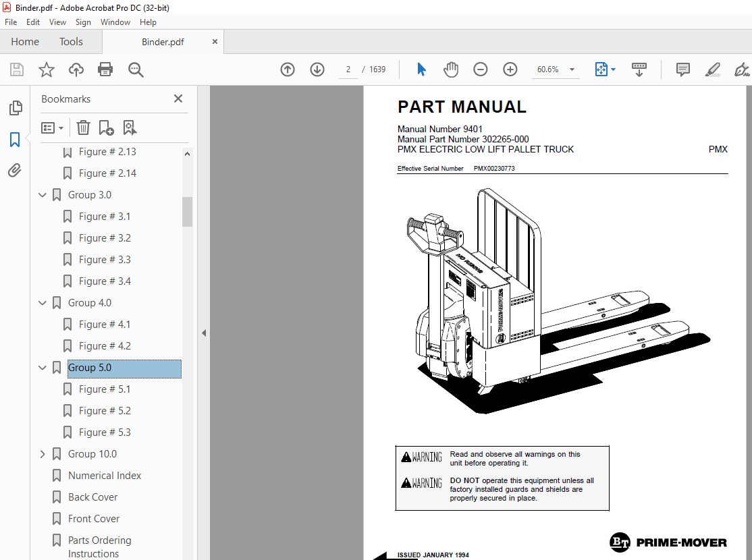Add a new bookmark
The height and width of the screenshot is (560, 752).
click(106, 128)
